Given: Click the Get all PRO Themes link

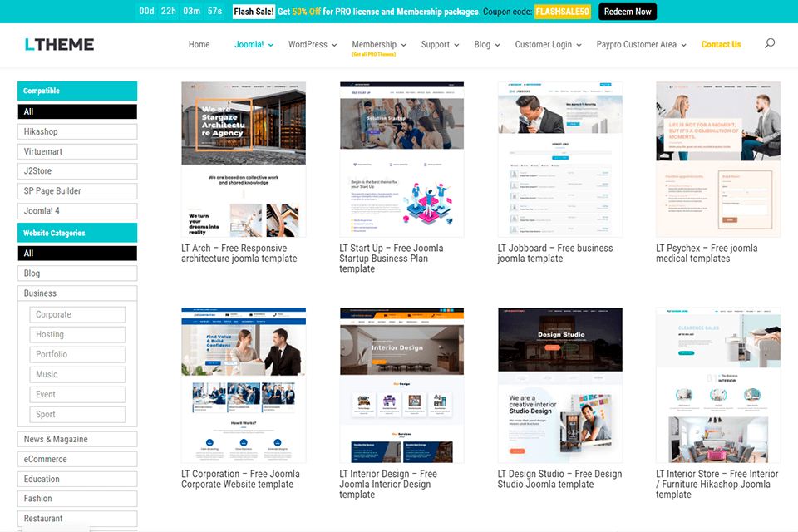Looking at the screenshot, I should pos(373,55).
